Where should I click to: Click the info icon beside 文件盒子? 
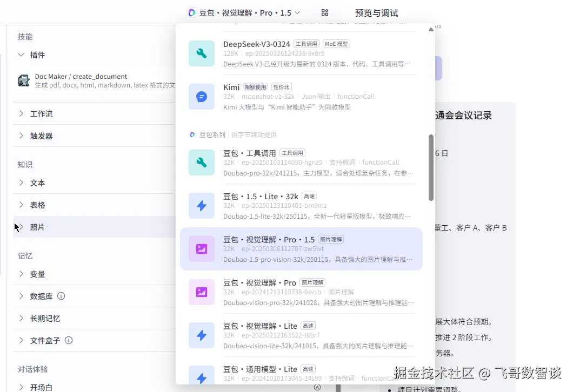coord(69,340)
